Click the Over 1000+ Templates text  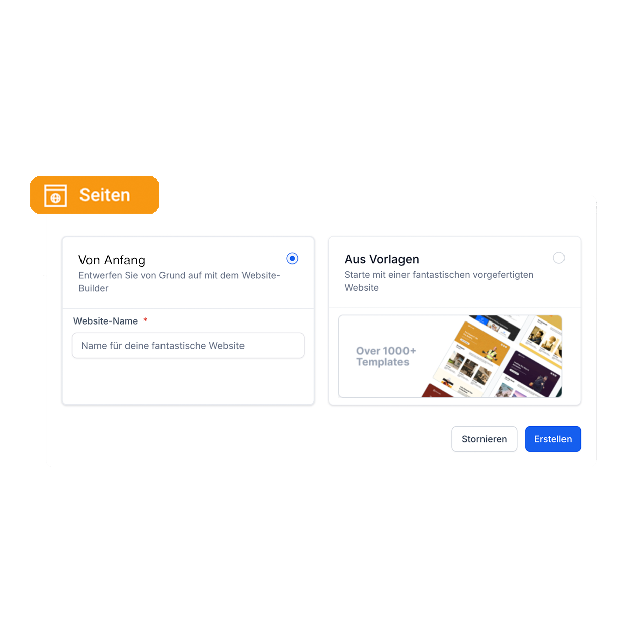pyautogui.click(x=386, y=356)
